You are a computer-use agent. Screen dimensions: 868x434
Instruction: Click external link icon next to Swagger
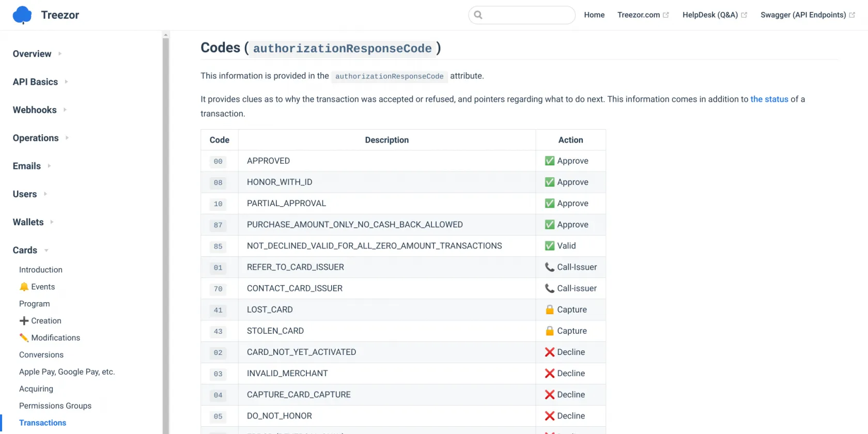tap(852, 15)
